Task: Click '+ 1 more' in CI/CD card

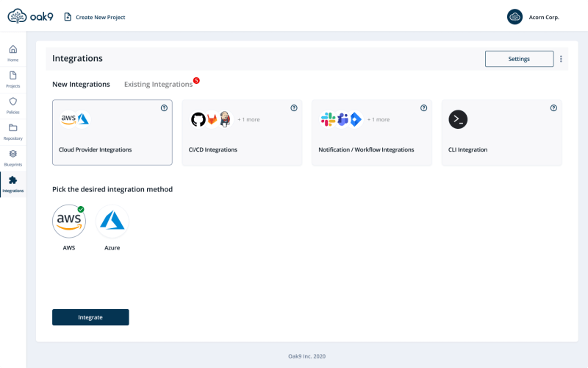Action: 248,119
